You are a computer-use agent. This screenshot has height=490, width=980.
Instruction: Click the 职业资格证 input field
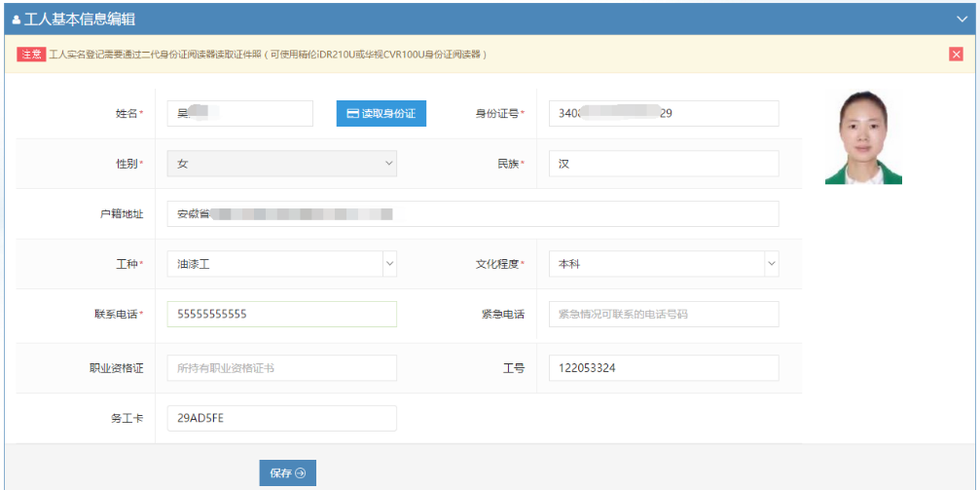click(x=281, y=367)
